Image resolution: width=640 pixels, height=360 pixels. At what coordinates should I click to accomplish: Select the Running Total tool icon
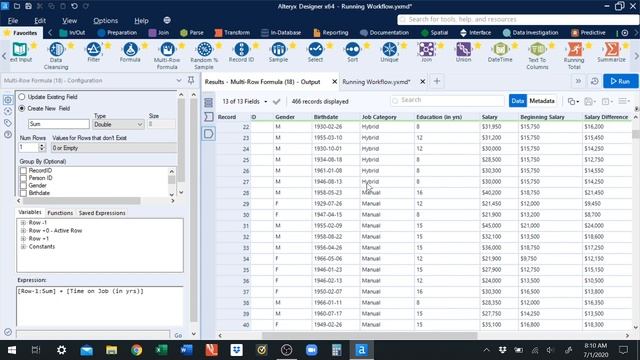click(x=574, y=49)
